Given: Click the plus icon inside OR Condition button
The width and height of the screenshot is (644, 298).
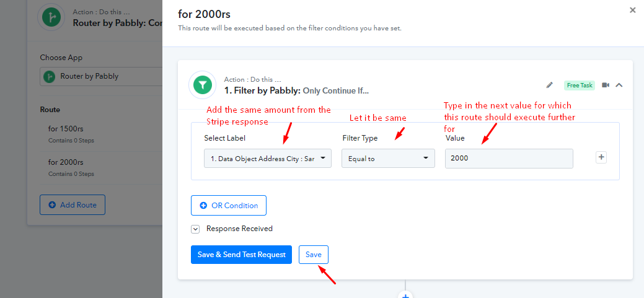Looking at the screenshot, I should [203, 206].
